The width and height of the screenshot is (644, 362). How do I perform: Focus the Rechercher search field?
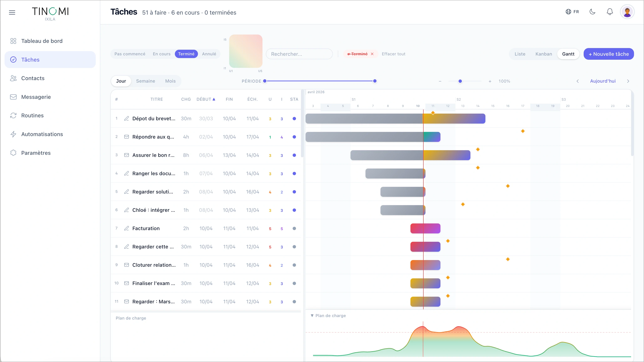299,54
